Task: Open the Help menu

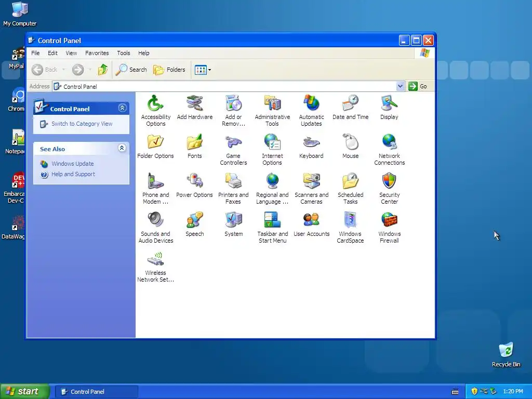Action: [144, 53]
